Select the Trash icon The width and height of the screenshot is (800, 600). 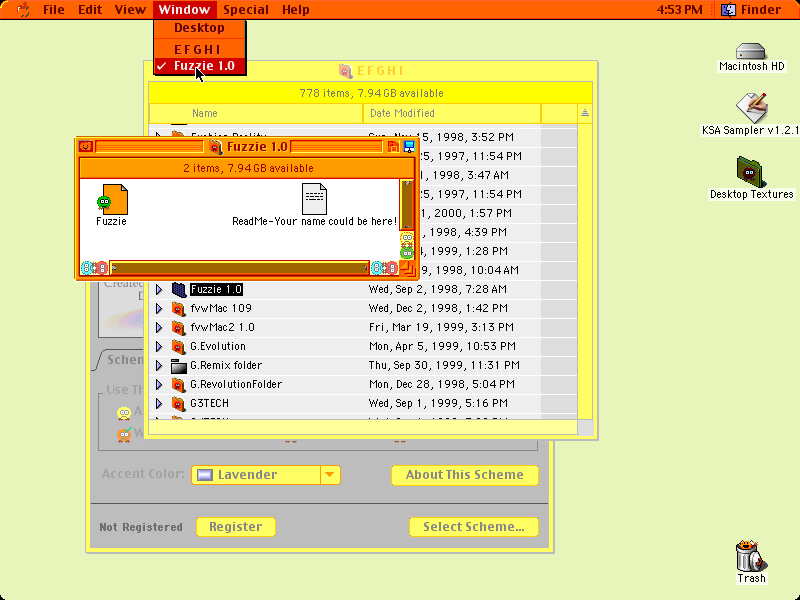click(751, 556)
